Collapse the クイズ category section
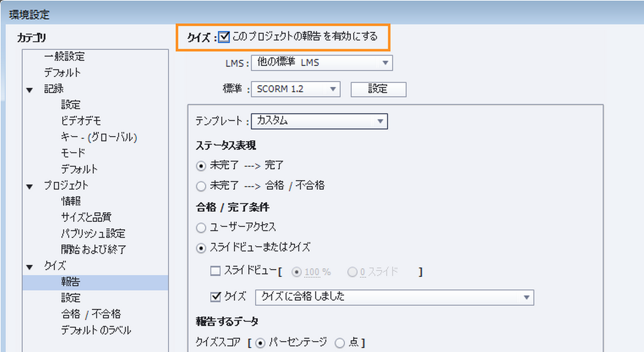Viewport: 644px width, 352px height. 29,266
